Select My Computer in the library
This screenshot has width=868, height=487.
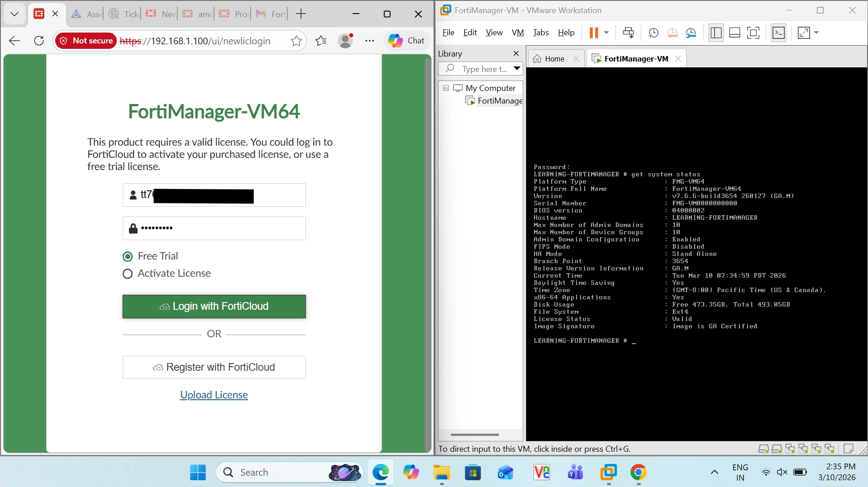[491, 88]
